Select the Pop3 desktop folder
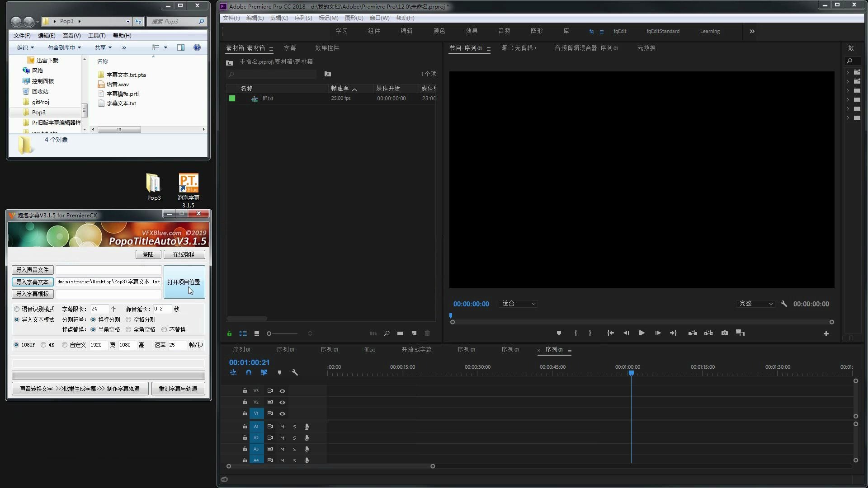Image resolution: width=868 pixels, height=488 pixels. [x=154, y=187]
